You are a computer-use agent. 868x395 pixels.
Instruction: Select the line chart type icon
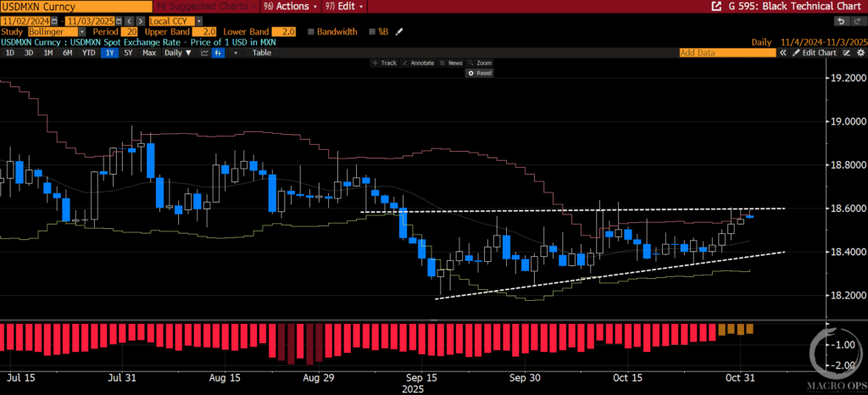[203, 53]
